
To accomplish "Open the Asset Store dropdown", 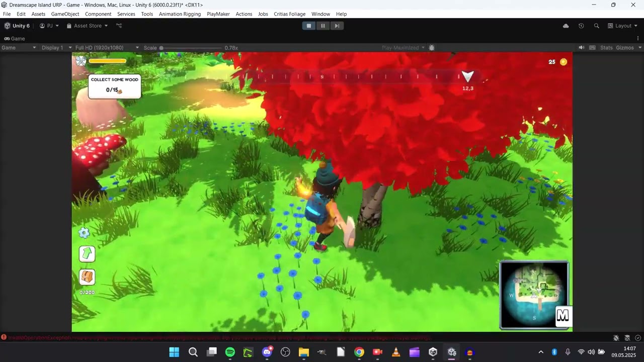I will tap(88, 26).
